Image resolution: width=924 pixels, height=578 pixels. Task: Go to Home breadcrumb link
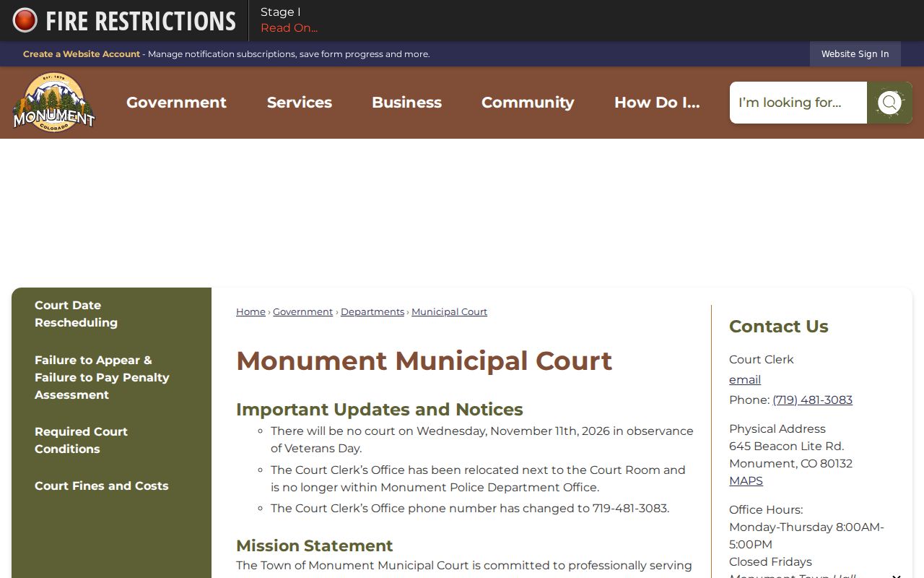(x=250, y=312)
